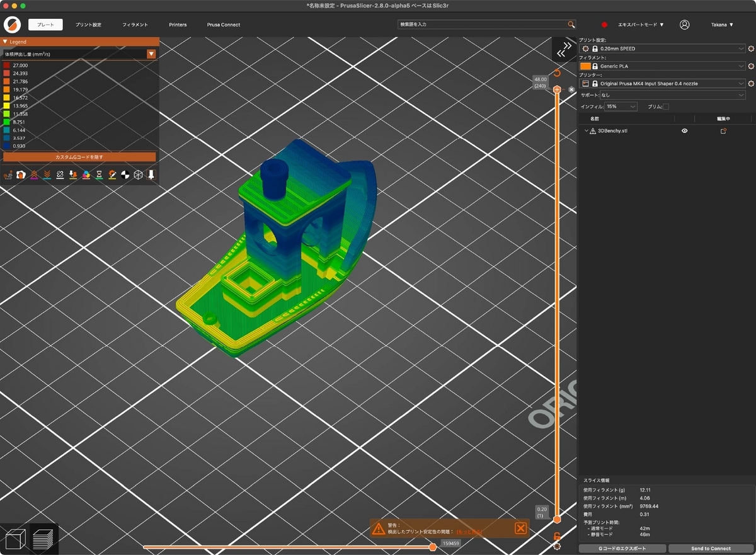Open Original Prusa MK4 printer dropdown
This screenshot has width=756, height=555.
pos(663,83)
